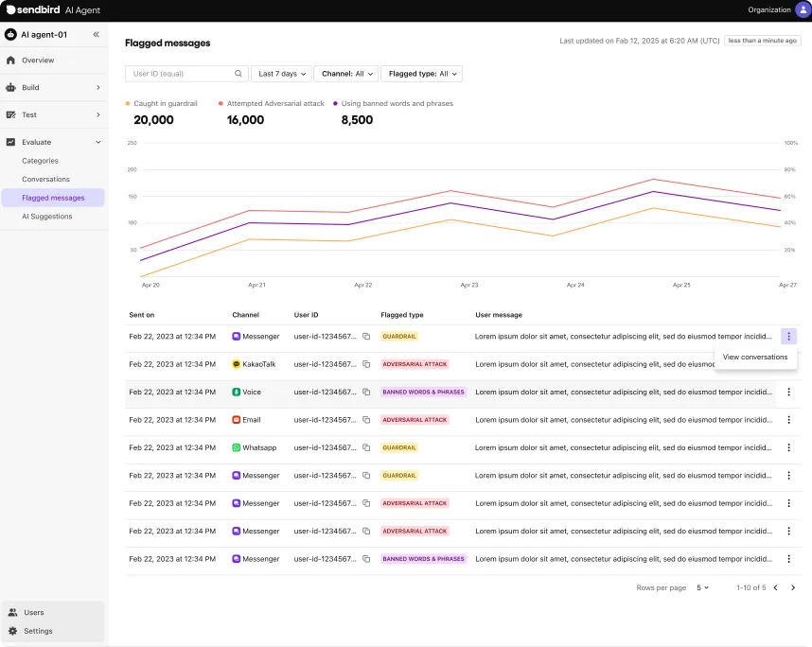This screenshot has width=812, height=647.
Task: Open the Flagged type filter dropdown
Action: click(x=421, y=74)
